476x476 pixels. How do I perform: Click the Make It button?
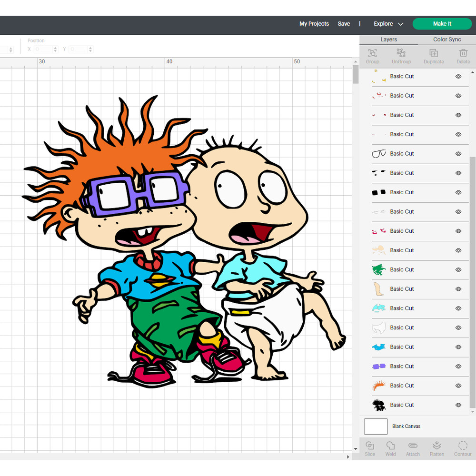tap(442, 23)
